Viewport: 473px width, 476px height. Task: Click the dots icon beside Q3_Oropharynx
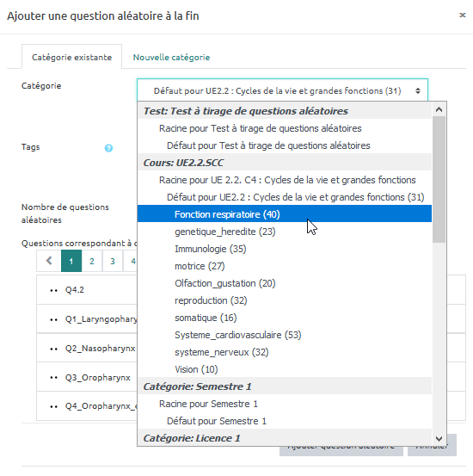[53, 378]
